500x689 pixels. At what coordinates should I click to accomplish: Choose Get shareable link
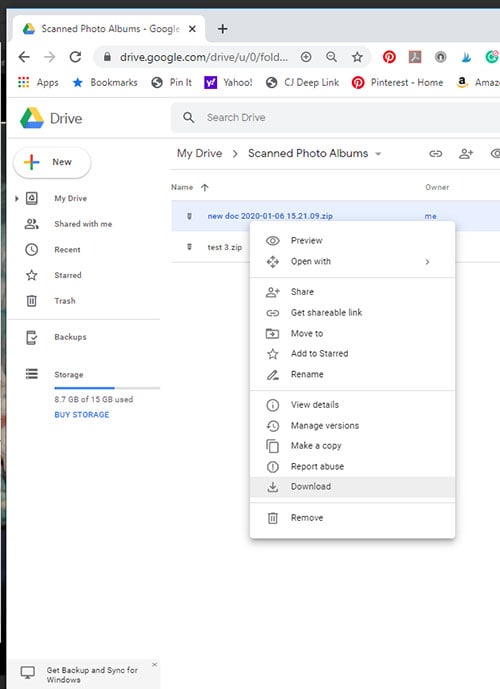pos(352,312)
